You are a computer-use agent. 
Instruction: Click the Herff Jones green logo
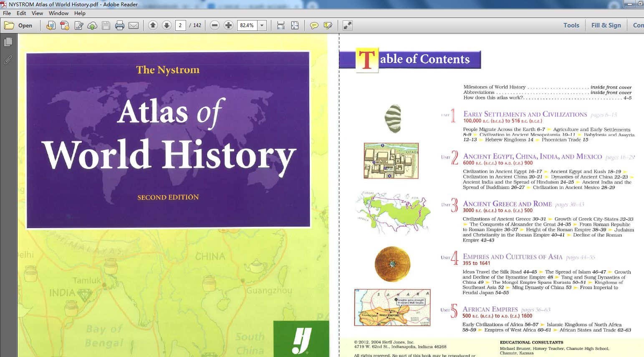click(301, 339)
